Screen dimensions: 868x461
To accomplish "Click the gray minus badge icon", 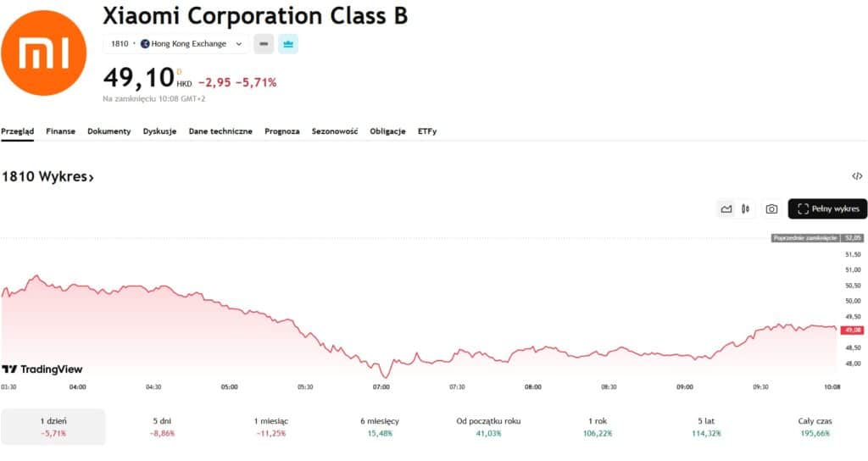I will (264, 43).
